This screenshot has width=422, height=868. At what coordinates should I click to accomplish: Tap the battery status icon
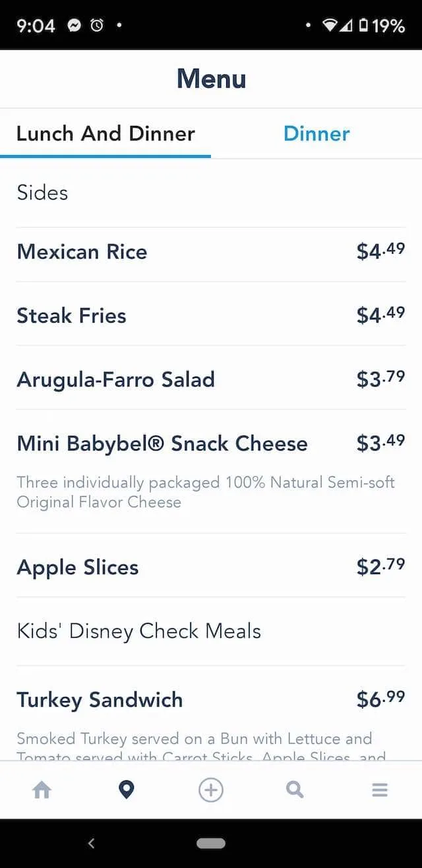tap(362, 26)
